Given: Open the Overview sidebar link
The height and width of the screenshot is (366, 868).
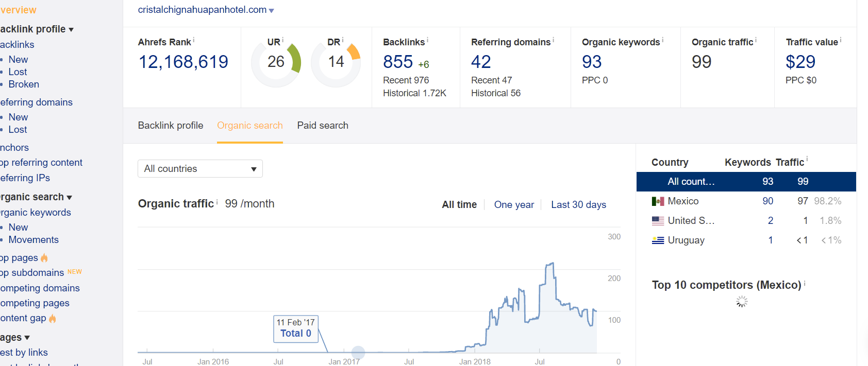Looking at the screenshot, I should click(x=19, y=10).
